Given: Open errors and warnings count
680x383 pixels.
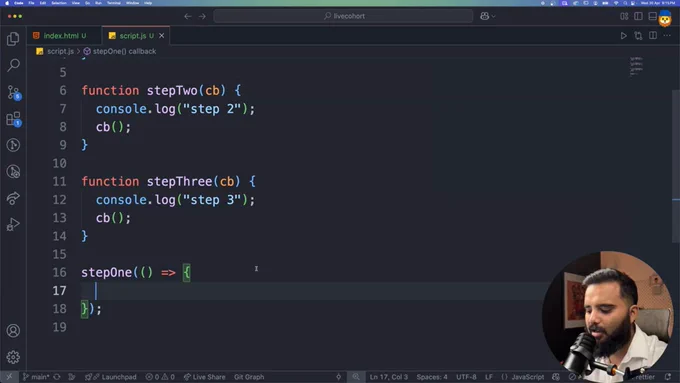Looking at the screenshot, I should click(x=160, y=376).
